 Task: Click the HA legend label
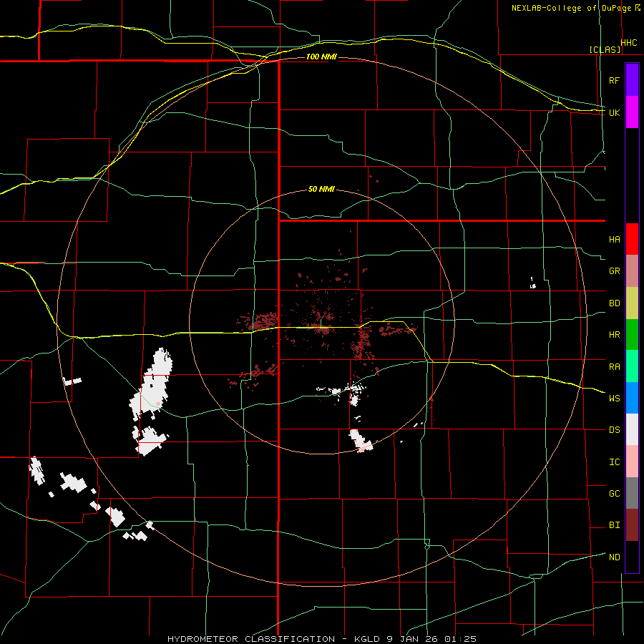click(x=614, y=240)
